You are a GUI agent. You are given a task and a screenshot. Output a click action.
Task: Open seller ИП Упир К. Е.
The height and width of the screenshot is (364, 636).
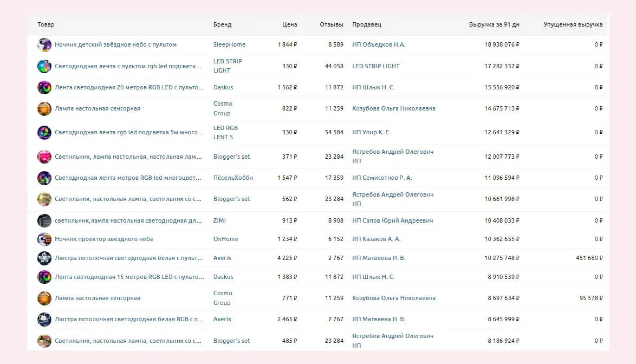pos(371,132)
